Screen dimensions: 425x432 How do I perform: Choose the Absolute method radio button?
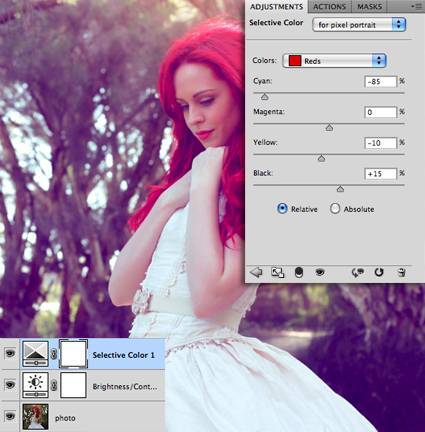pos(335,209)
